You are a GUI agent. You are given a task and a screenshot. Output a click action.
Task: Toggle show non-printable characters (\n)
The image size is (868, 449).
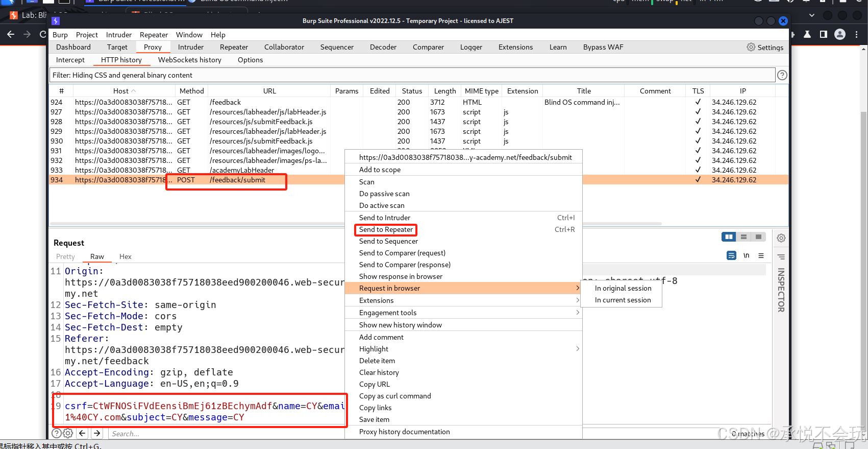746,255
